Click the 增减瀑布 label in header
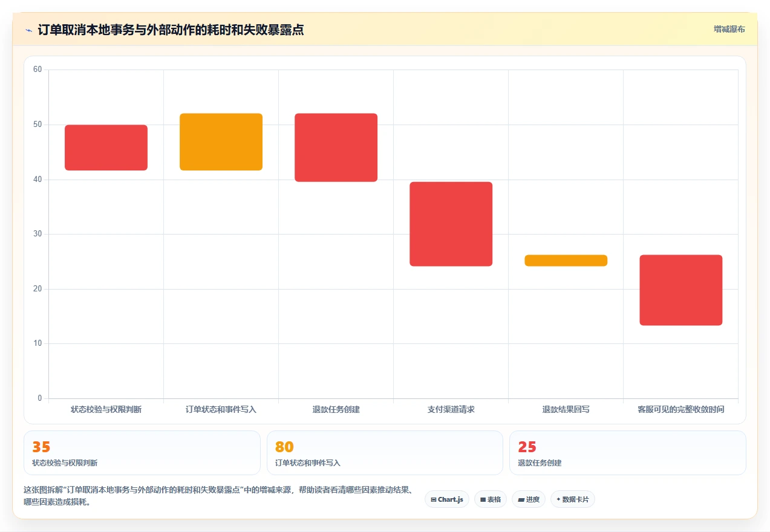 click(729, 29)
